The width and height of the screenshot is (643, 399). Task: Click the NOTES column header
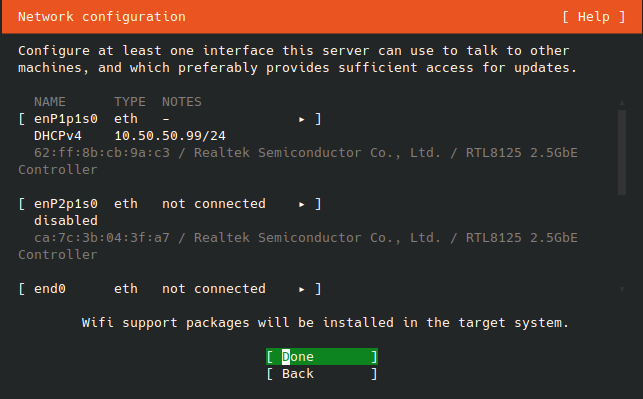[x=182, y=102]
